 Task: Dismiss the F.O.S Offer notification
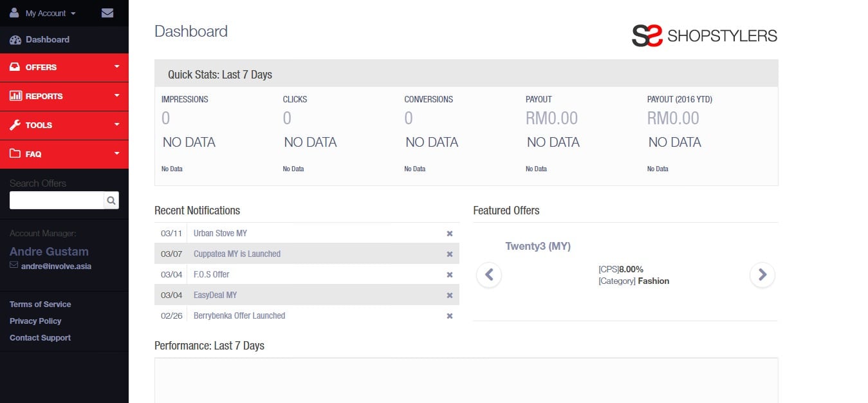tap(450, 275)
